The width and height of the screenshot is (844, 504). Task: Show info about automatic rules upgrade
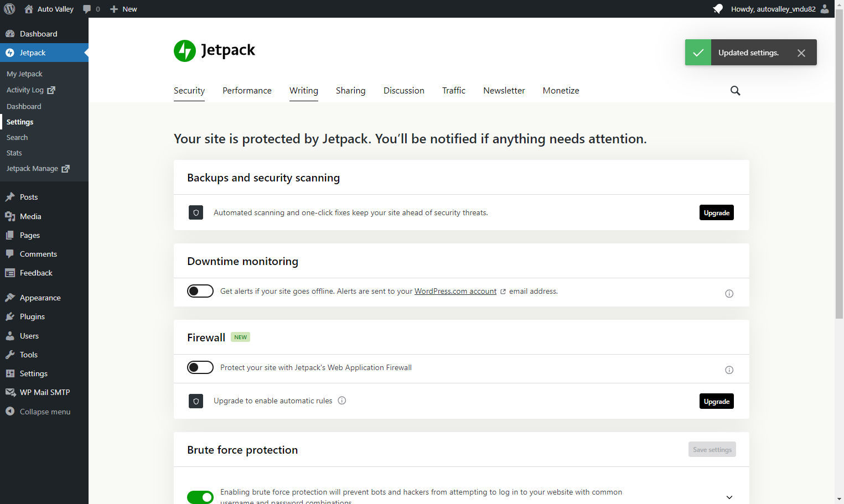[x=342, y=401]
